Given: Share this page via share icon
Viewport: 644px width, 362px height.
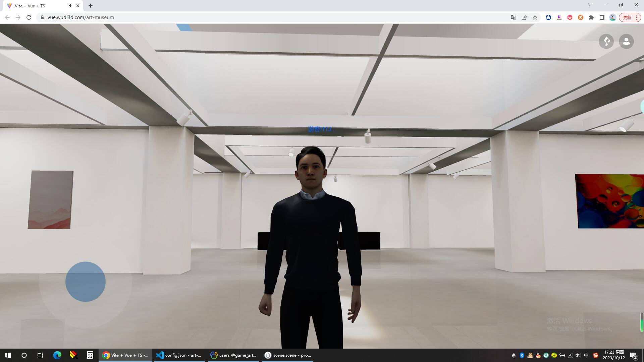Looking at the screenshot, I should [524, 17].
